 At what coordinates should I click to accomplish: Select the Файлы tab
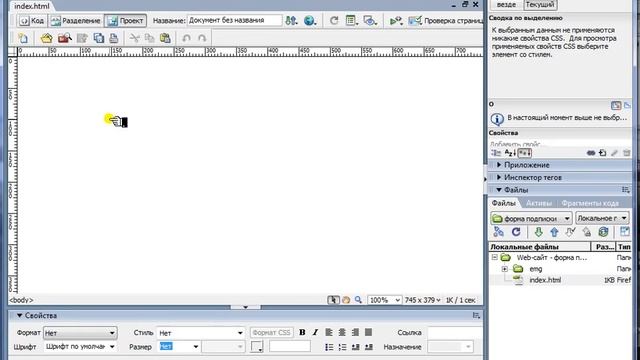(504, 203)
